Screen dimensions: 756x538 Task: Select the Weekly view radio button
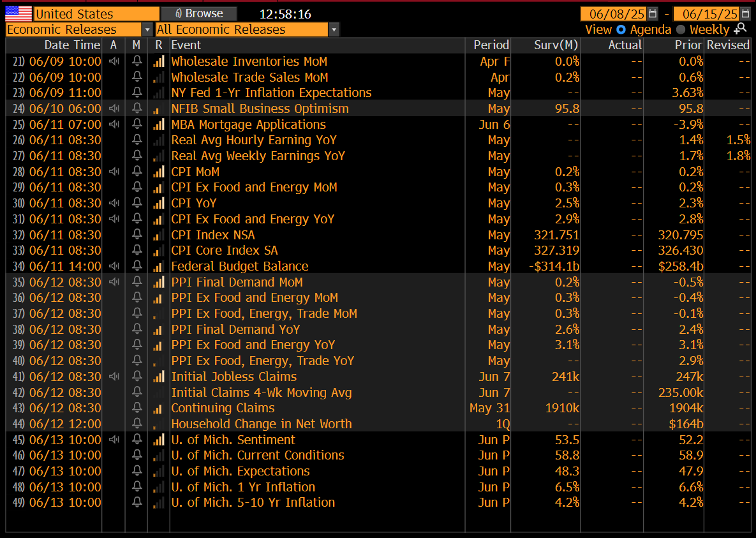tap(680, 29)
